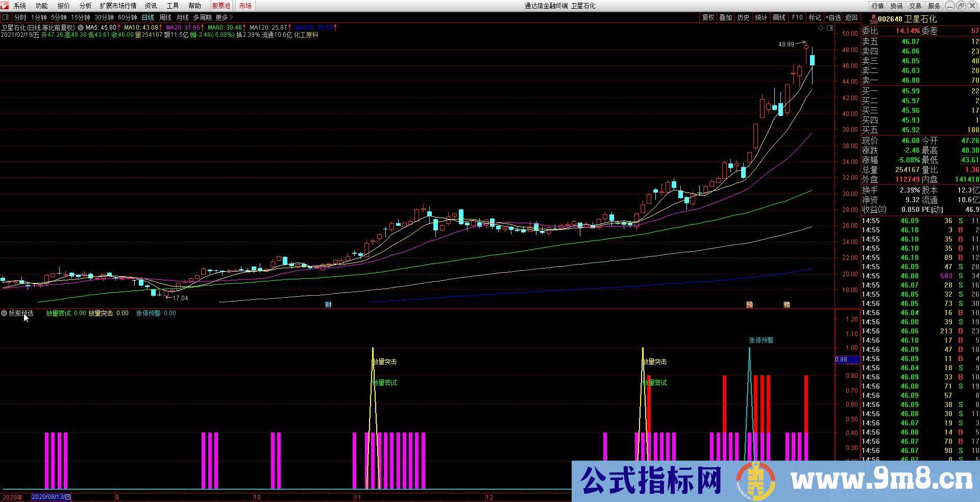980x502 pixels.
Task: Click the 2020/08/13 date label on timeline
Action: click(52, 497)
